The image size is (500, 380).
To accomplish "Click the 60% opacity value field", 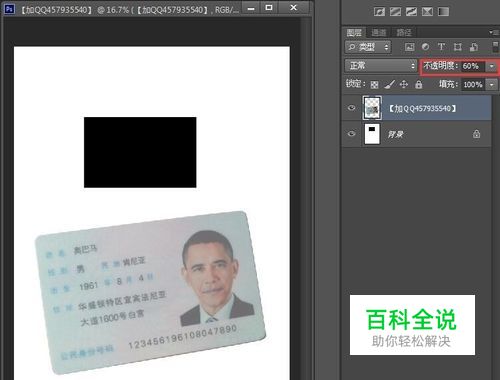I will coord(473,66).
